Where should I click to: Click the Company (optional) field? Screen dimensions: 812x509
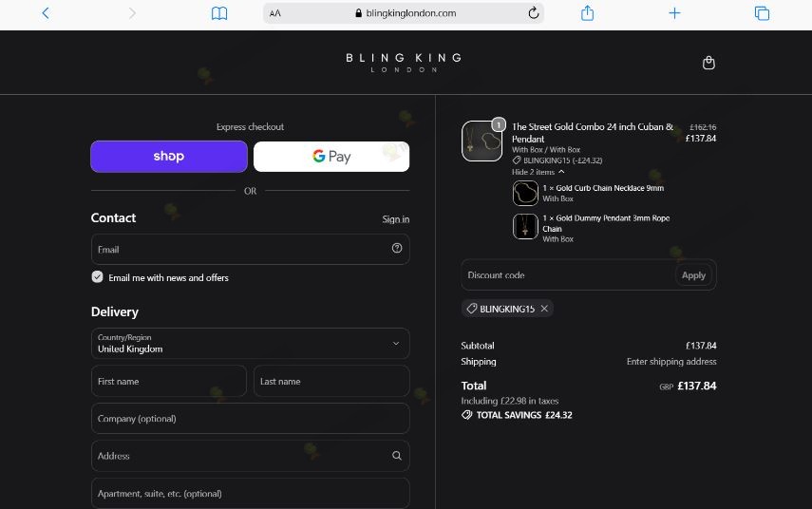pos(250,419)
